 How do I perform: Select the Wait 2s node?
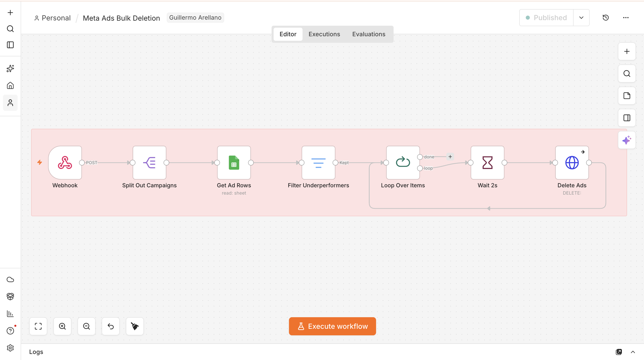(488, 163)
